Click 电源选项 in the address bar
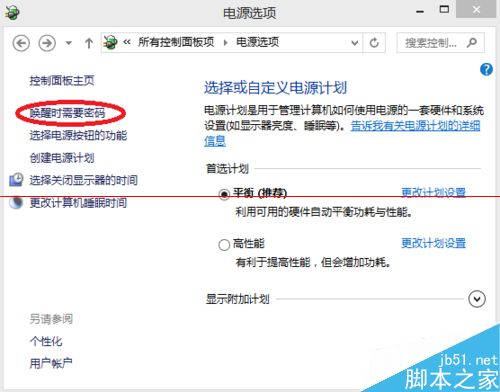The width and height of the screenshot is (500, 392). pos(257,42)
